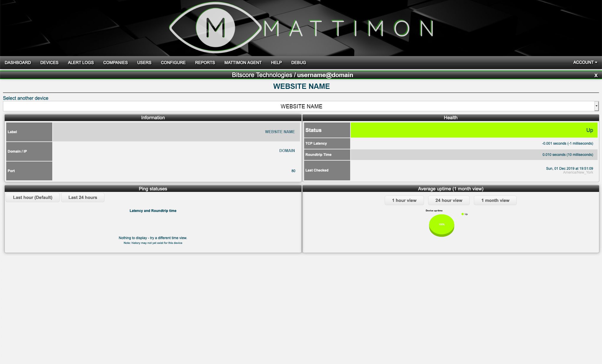Open the Help page
The width and height of the screenshot is (602, 364).
pyautogui.click(x=276, y=63)
